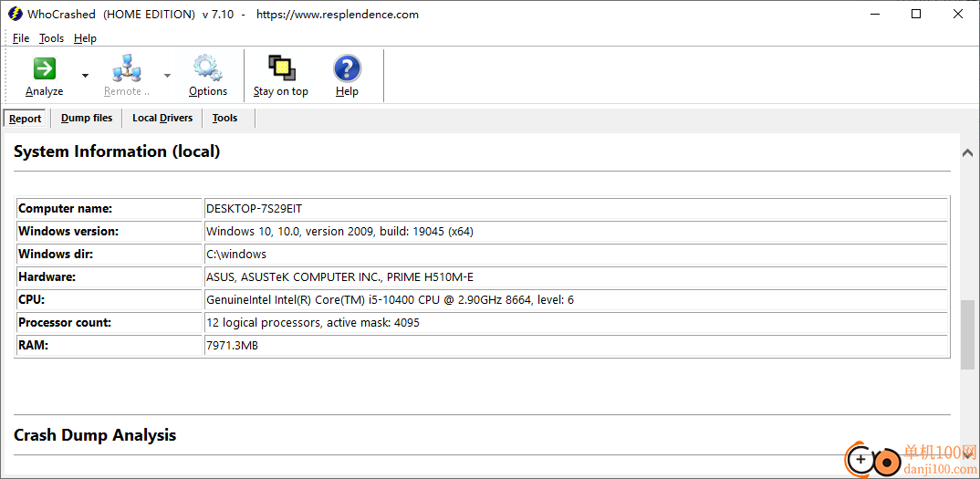The image size is (980, 479).
Task: Click the Processor count: label
Action: click(65, 323)
